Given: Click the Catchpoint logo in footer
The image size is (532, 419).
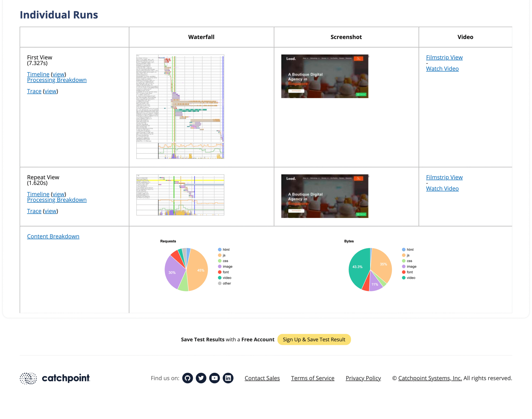Looking at the screenshot, I should click(55, 378).
